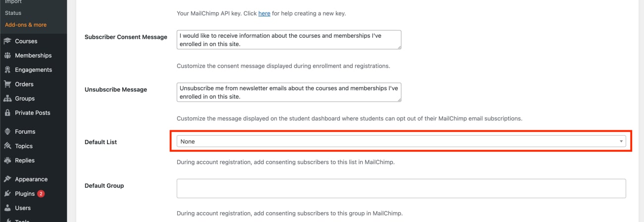Open the Add-ons & more menu item
The image size is (644, 222).
(x=26, y=25)
